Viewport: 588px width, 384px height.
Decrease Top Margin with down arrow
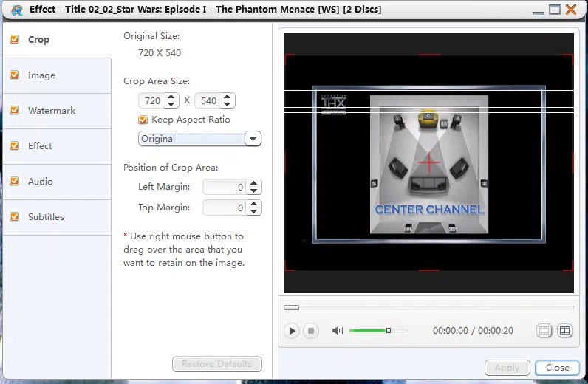[x=254, y=211]
